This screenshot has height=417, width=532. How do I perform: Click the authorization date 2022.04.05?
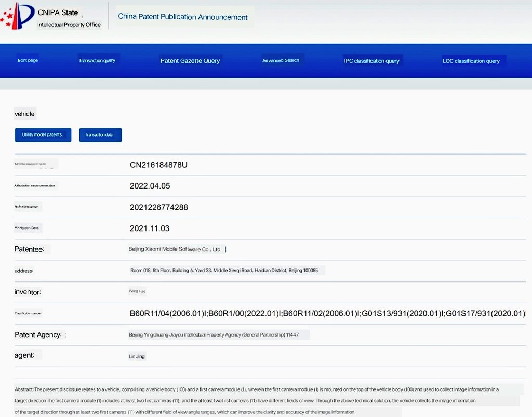(150, 186)
